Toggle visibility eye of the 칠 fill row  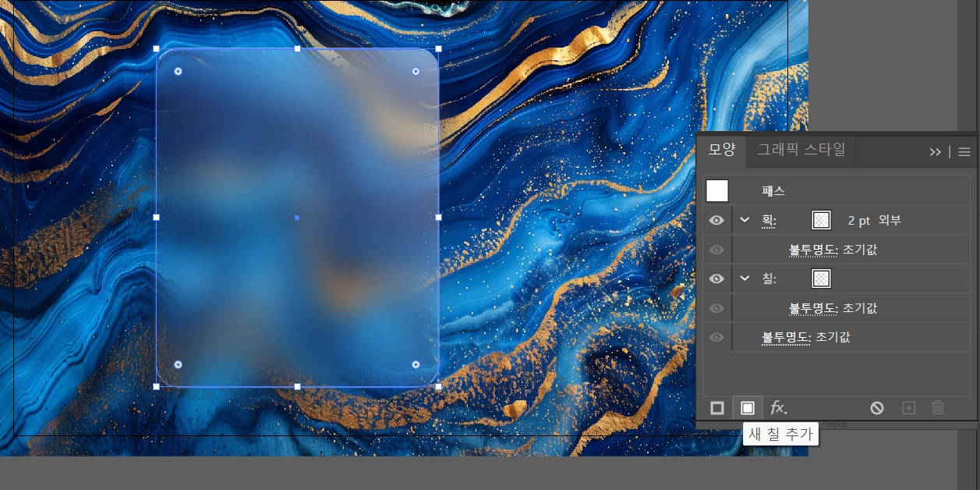pos(717,279)
